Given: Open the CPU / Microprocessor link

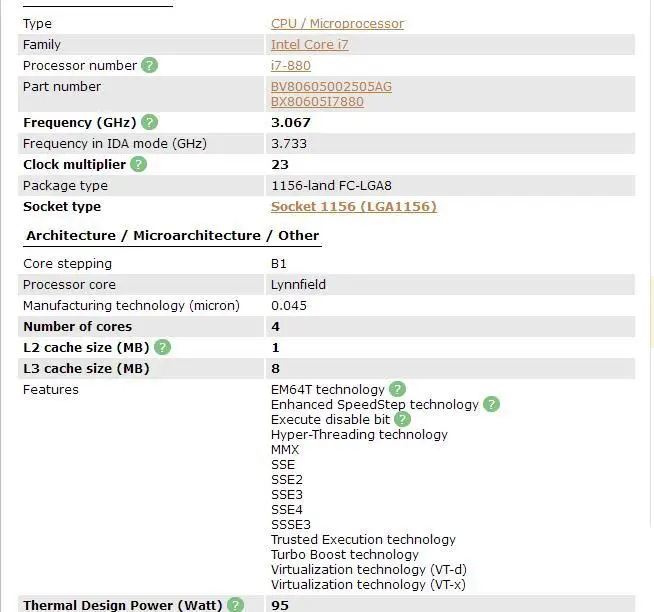Looking at the screenshot, I should pyautogui.click(x=337, y=24).
